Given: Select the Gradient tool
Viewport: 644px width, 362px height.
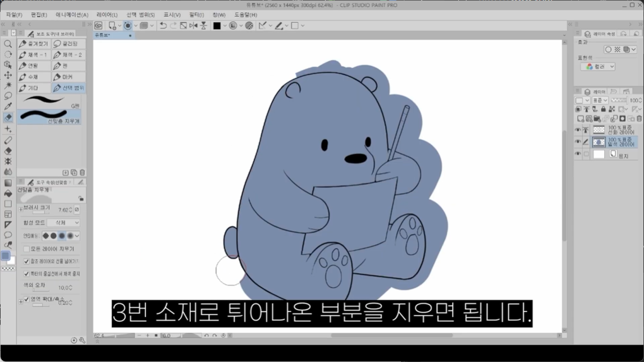Looking at the screenshot, I should [x=8, y=182].
